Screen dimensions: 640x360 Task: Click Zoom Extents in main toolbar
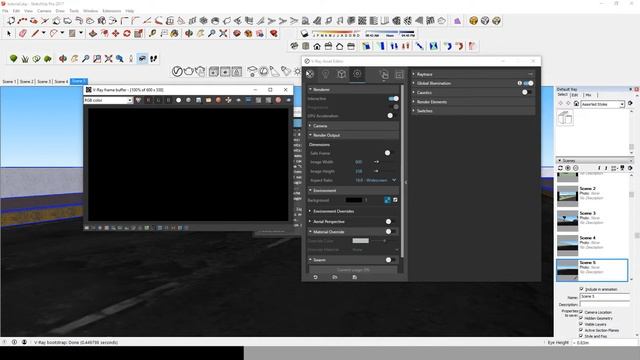(223, 33)
